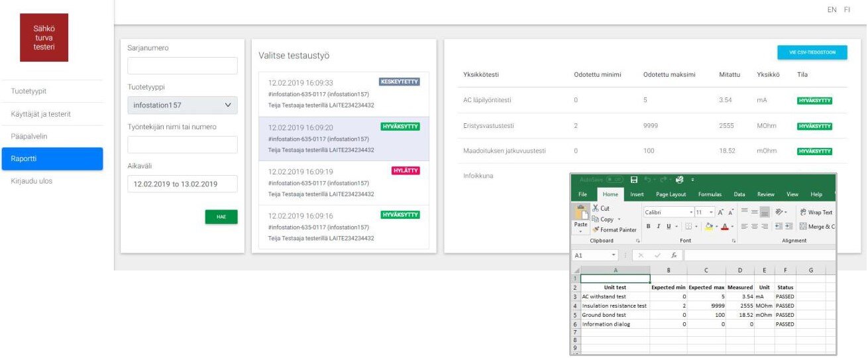
Task: Switch language to FI
Action: tap(847, 10)
